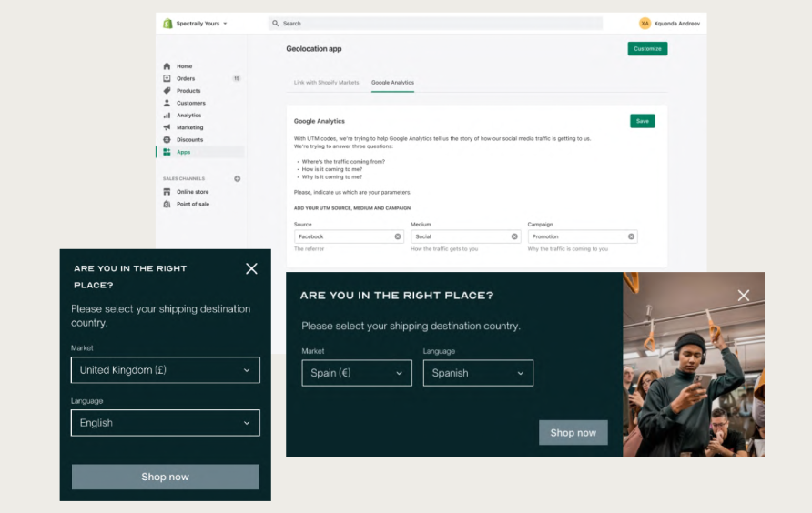This screenshot has height=513, width=812.
Task: Close the small geolocation popup
Action: (x=251, y=268)
